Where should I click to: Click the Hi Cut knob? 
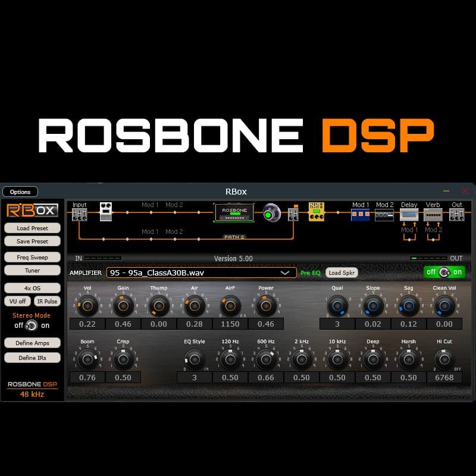444,359
